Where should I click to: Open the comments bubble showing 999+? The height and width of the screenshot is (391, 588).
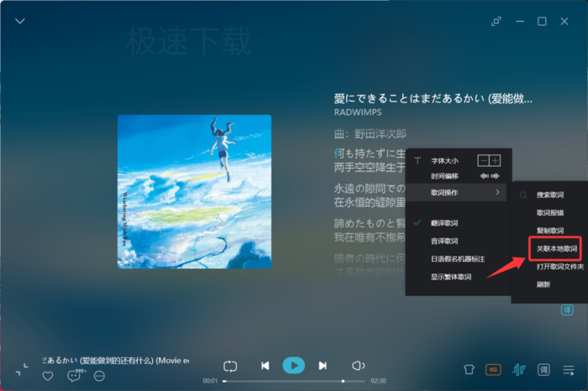click(x=75, y=375)
